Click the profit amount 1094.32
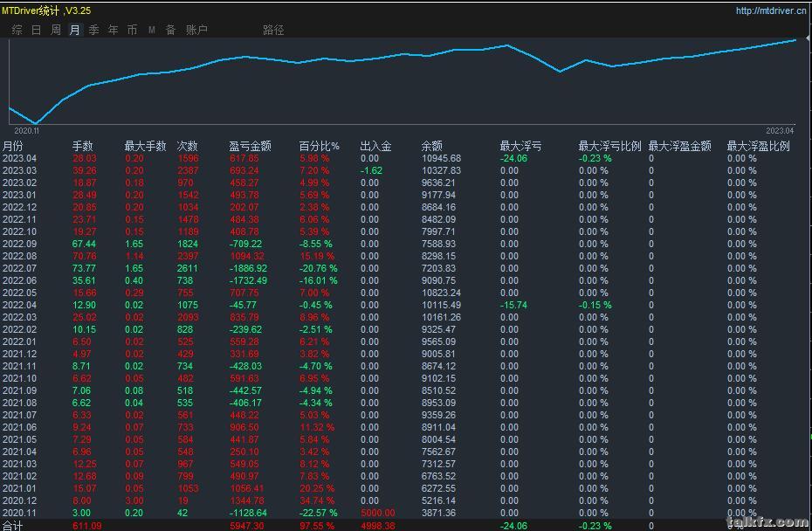 pos(247,256)
